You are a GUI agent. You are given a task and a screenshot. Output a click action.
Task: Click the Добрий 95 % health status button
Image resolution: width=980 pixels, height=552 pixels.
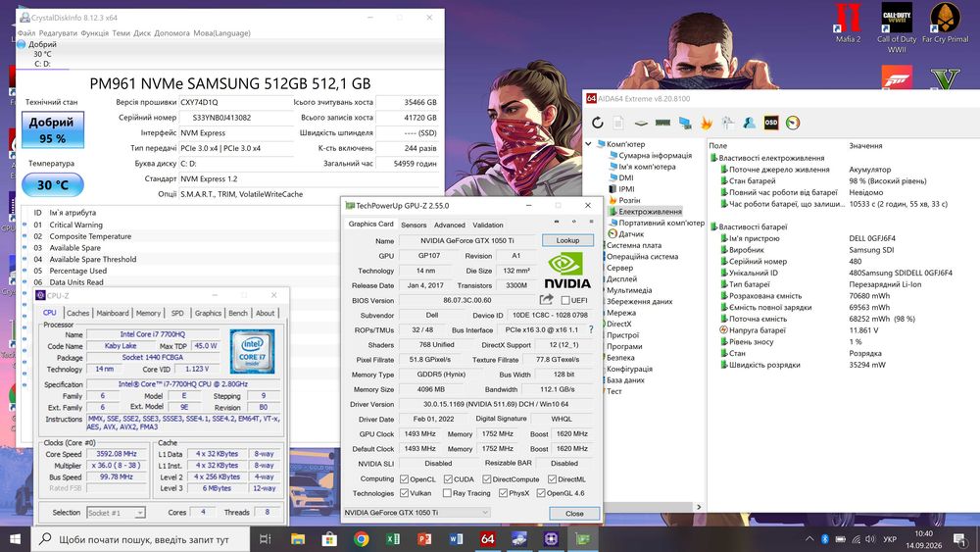click(53, 130)
